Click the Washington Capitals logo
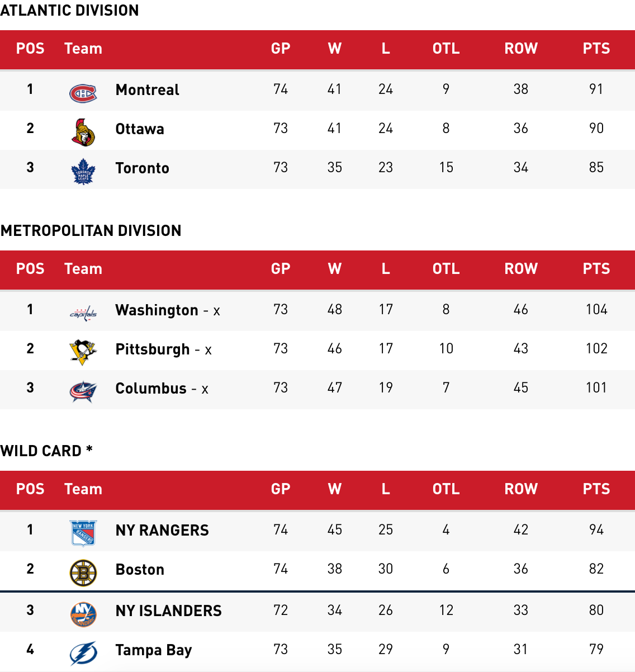The width and height of the screenshot is (635, 672). [x=83, y=313]
